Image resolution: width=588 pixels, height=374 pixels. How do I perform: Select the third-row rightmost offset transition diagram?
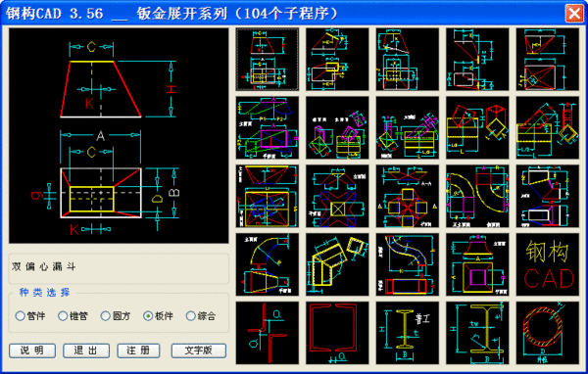click(x=548, y=197)
